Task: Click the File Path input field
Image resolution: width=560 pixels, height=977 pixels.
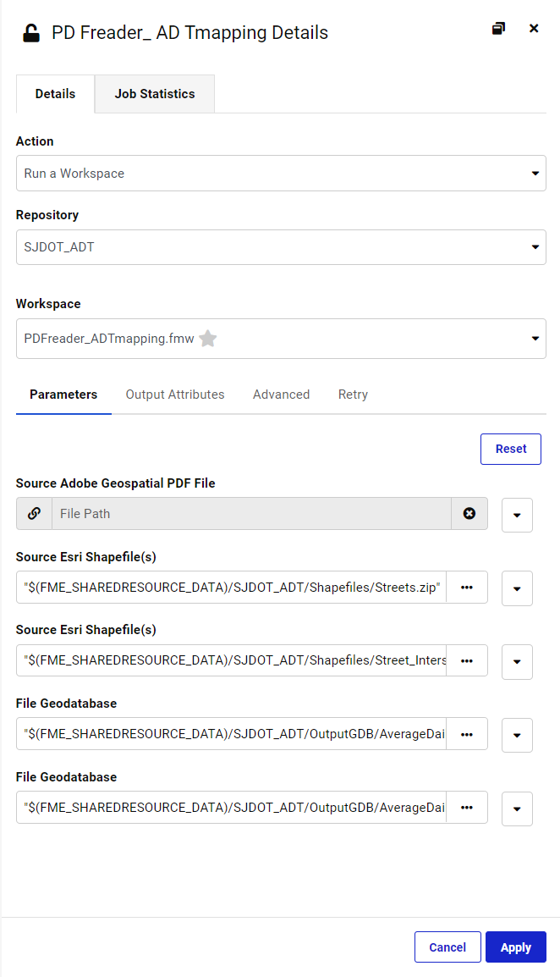Action: click(251, 513)
